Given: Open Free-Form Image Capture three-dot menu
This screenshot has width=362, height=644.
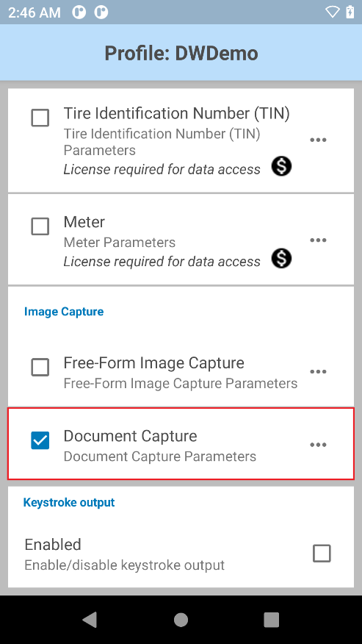Looking at the screenshot, I should [x=318, y=372].
